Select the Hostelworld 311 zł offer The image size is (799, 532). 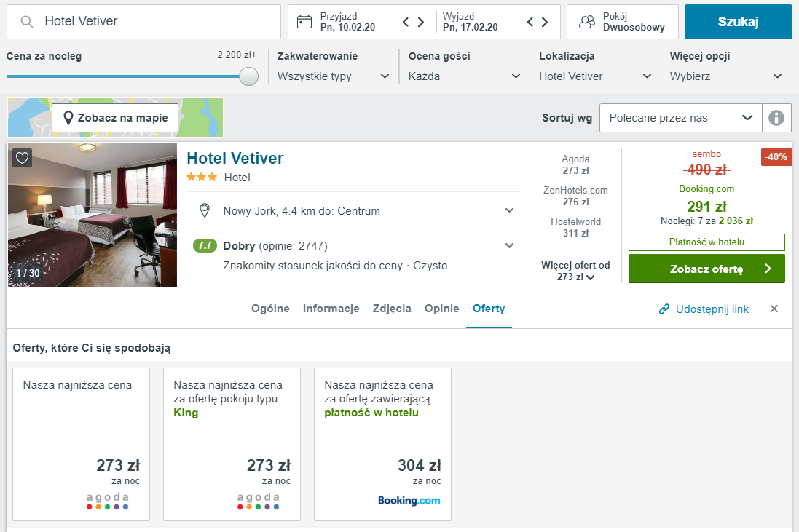[x=575, y=227]
